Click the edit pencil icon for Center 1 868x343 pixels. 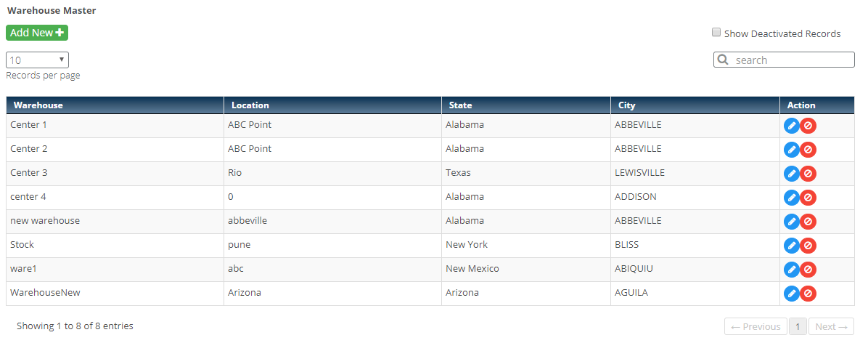coord(791,126)
